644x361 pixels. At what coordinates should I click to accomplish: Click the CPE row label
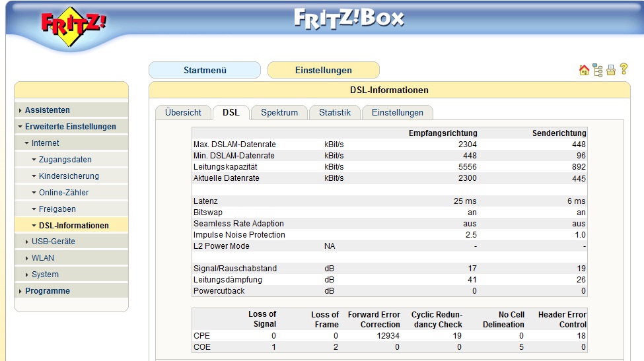pyautogui.click(x=201, y=335)
